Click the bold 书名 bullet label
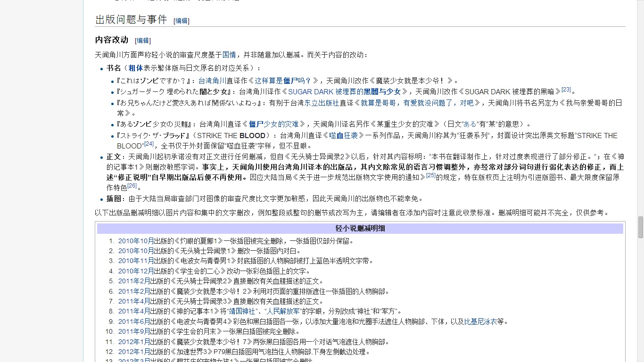644x362 pixels. 114,68
